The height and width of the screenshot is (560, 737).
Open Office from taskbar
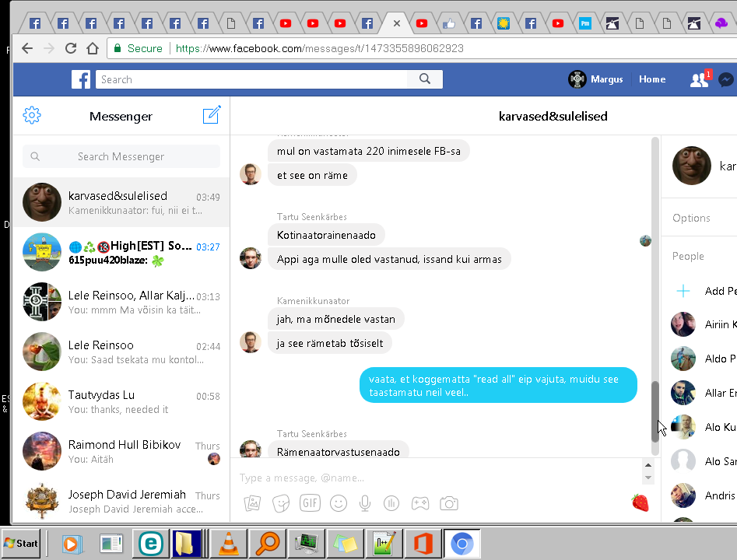tap(423, 544)
